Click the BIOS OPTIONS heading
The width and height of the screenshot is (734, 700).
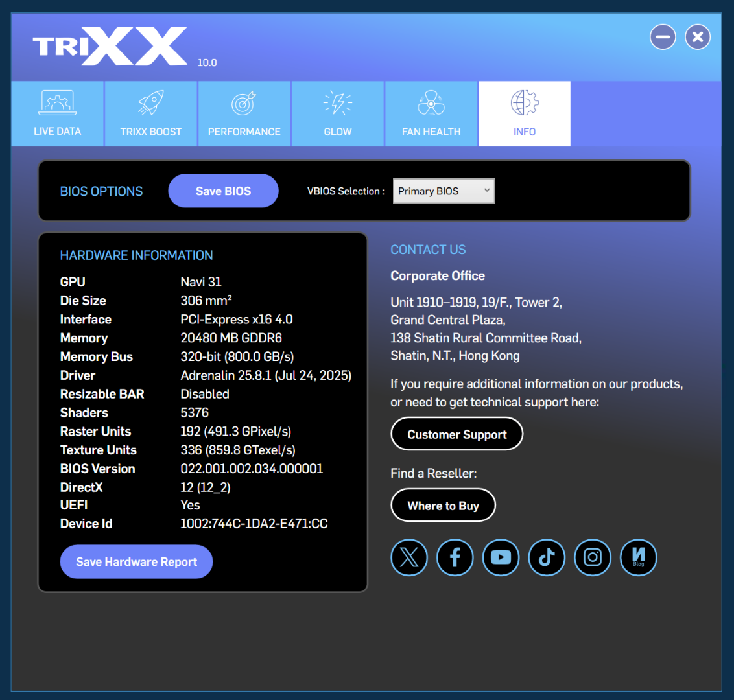point(101,191)
